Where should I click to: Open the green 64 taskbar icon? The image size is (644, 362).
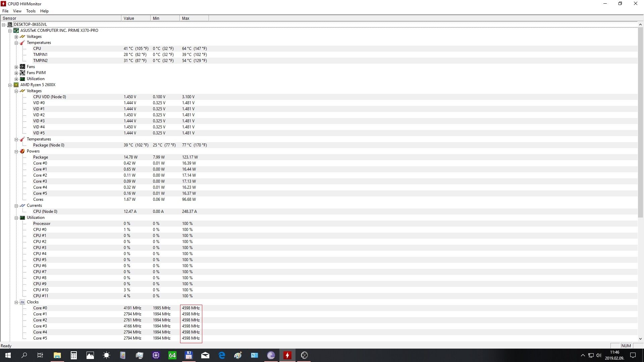click(x=172, y=355)
